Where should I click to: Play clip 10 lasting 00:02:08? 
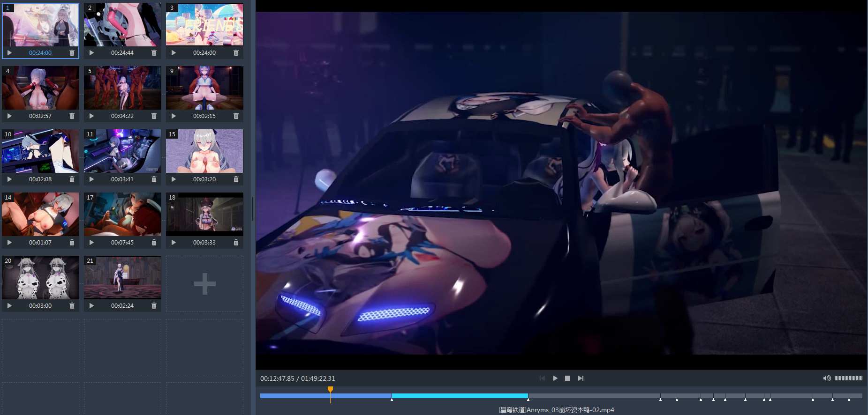click(x=9, y=179)
